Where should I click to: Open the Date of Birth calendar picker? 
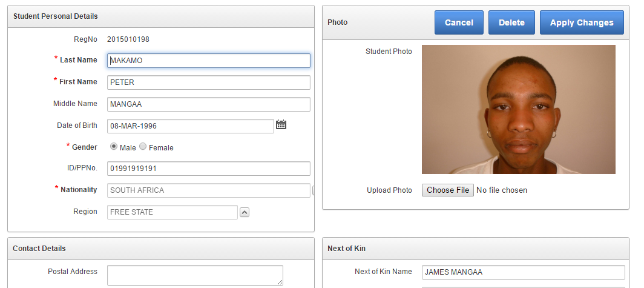(x=281, y=125)
